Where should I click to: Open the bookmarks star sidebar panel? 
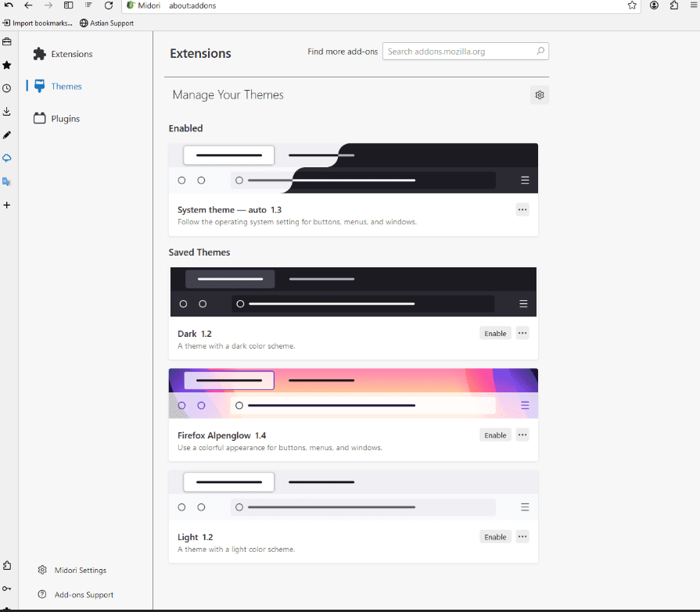7,65
